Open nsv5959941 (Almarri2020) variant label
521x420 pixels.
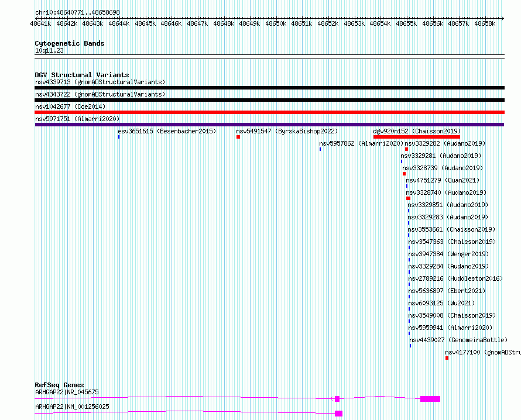[450, 328]
